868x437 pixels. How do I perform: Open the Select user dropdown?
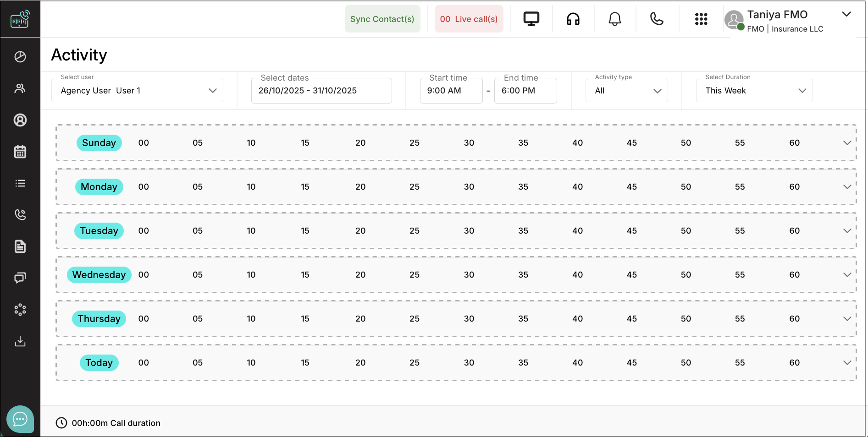coord(137,91)
